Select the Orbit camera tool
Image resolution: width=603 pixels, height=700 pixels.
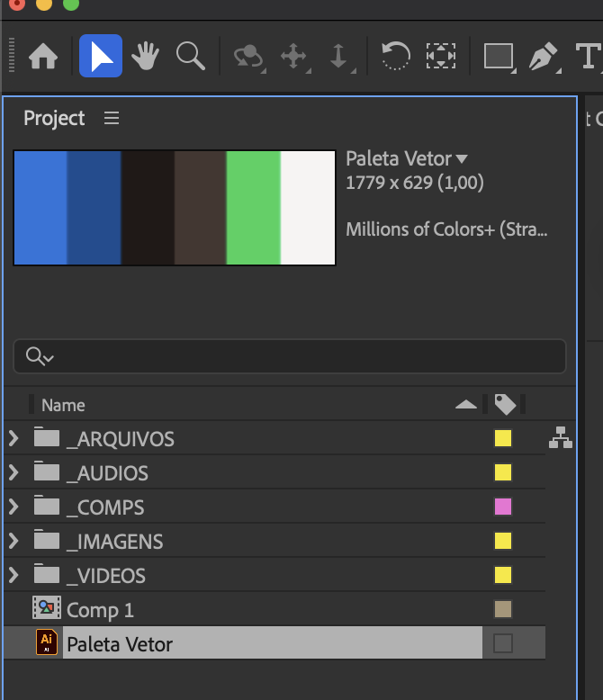click(x=247, y=57)
